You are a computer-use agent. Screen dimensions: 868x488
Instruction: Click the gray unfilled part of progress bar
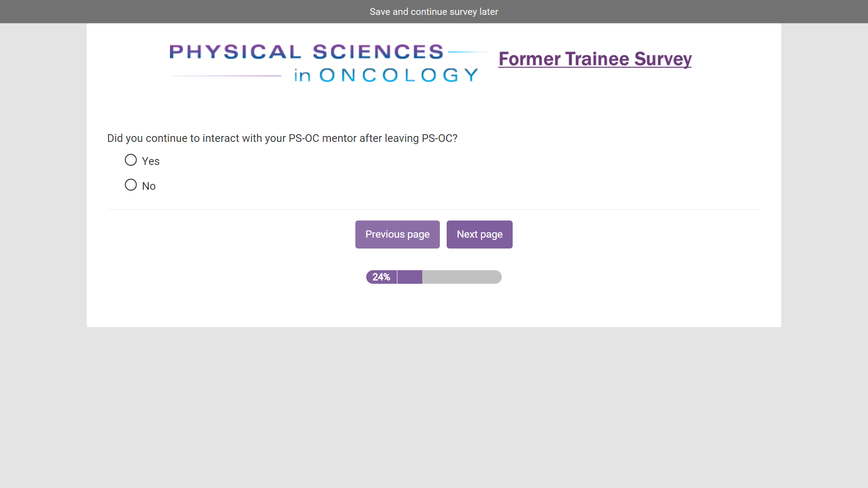461,277
